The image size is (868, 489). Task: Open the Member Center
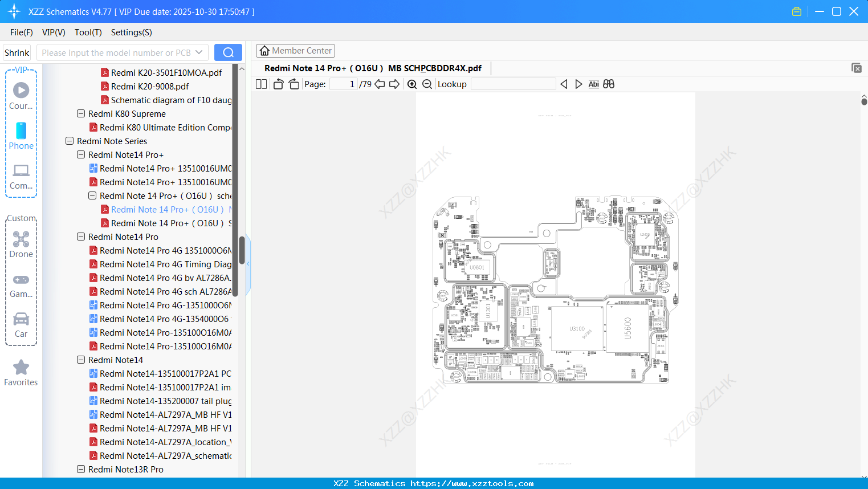click(295, 51)
